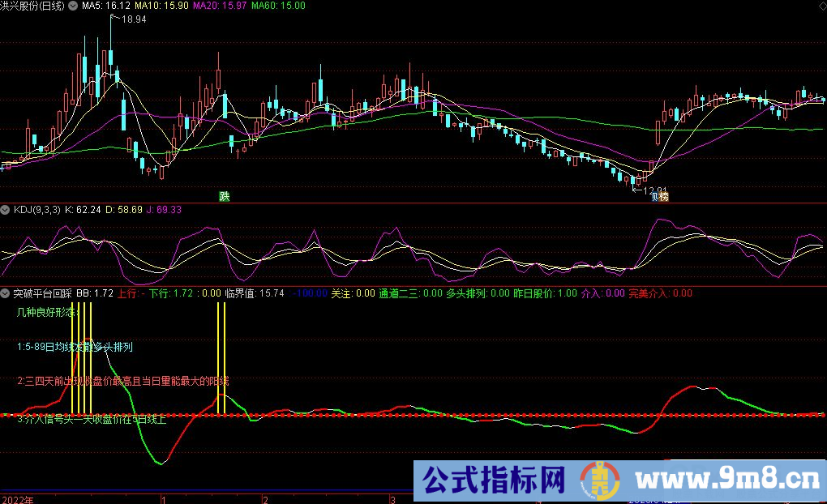
Task: Click month 2 on the time axis
Action: pos(265,499)
